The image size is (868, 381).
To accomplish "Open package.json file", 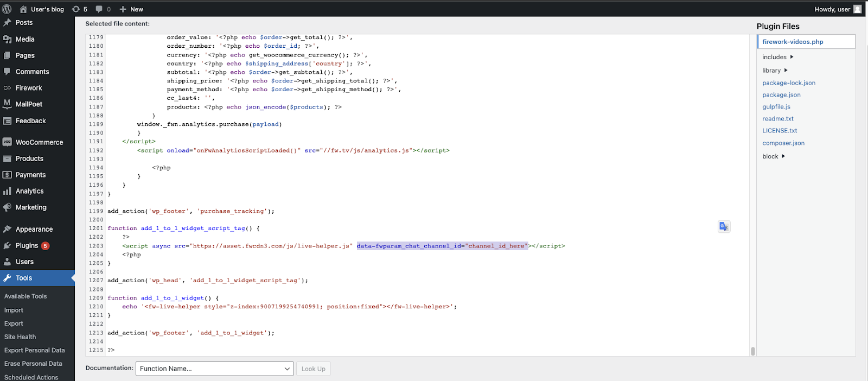I will point(781,95).
